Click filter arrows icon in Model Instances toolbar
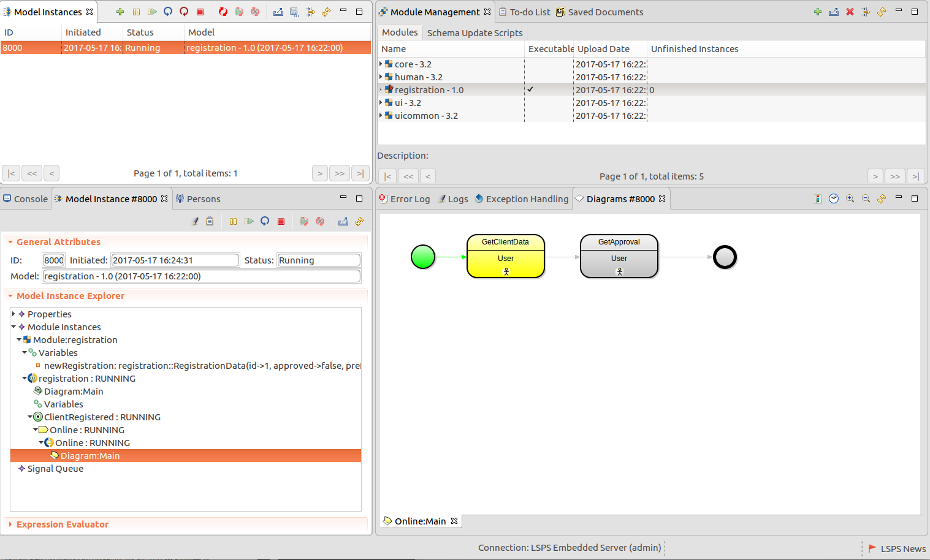 click(x=310, y=12)
